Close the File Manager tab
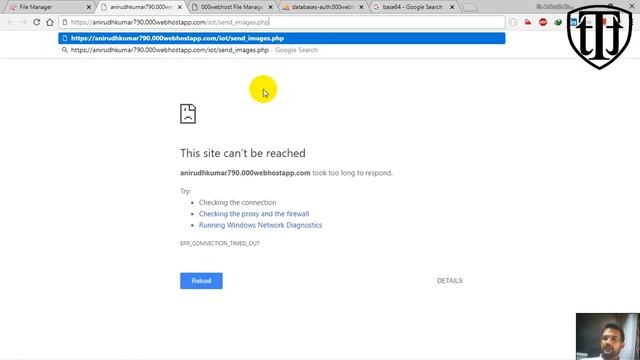640x360 pixels. click(x=89, y=7)
